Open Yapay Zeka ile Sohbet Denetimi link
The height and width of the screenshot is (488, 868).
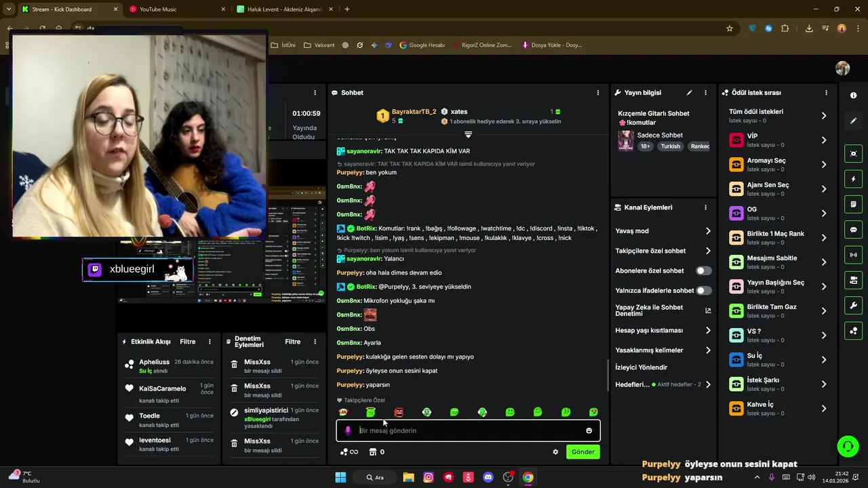662,310
